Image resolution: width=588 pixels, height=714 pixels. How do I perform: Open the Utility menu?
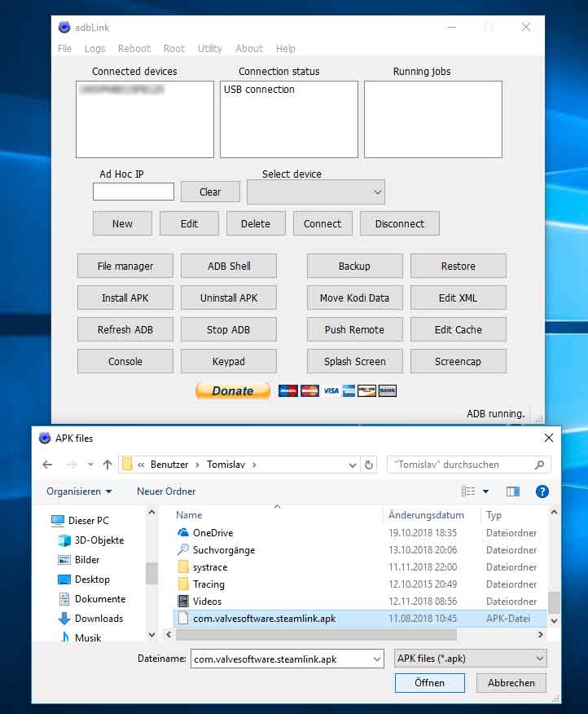pos(209,49)
